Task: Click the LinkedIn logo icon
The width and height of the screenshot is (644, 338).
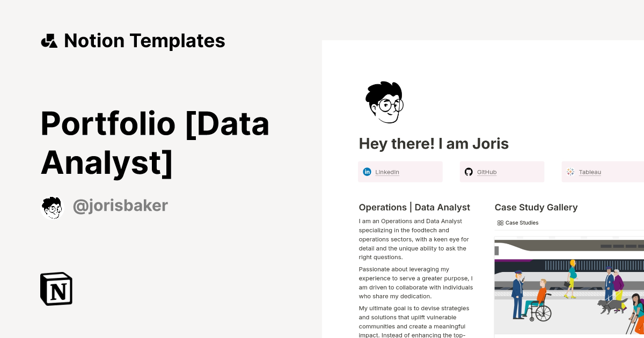Action: [367, 172]
